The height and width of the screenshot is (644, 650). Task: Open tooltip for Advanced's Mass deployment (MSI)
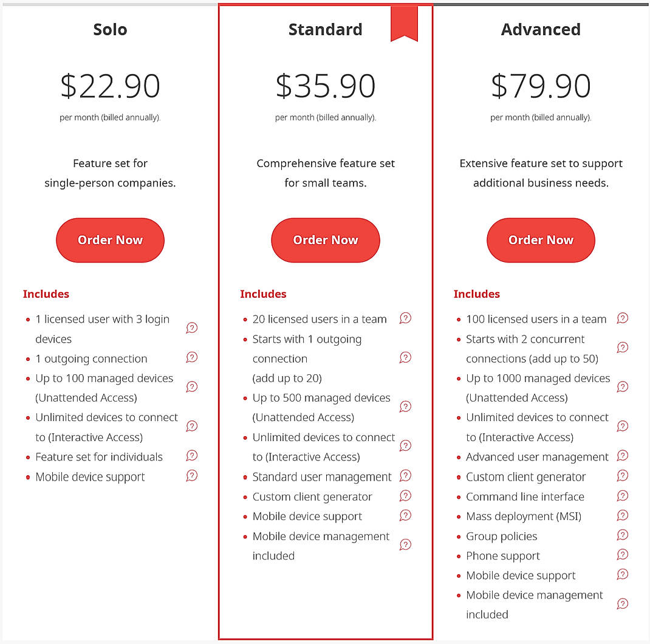pos(622,515)
